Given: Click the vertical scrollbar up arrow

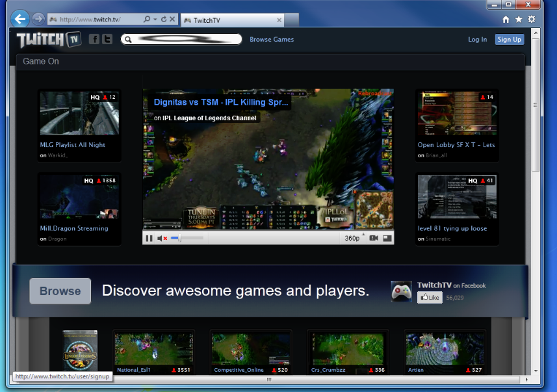Looking at the screenshot, I should pos(536,33).
